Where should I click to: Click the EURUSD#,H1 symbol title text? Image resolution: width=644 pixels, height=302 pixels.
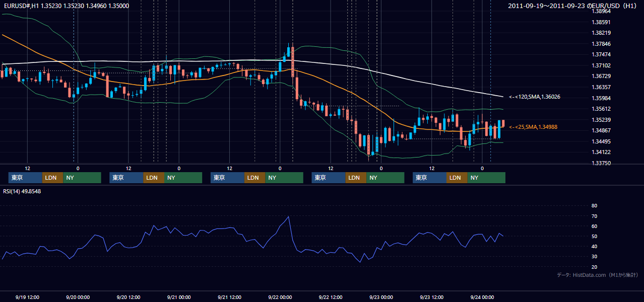pyautogui.click(x=20, y=6)
